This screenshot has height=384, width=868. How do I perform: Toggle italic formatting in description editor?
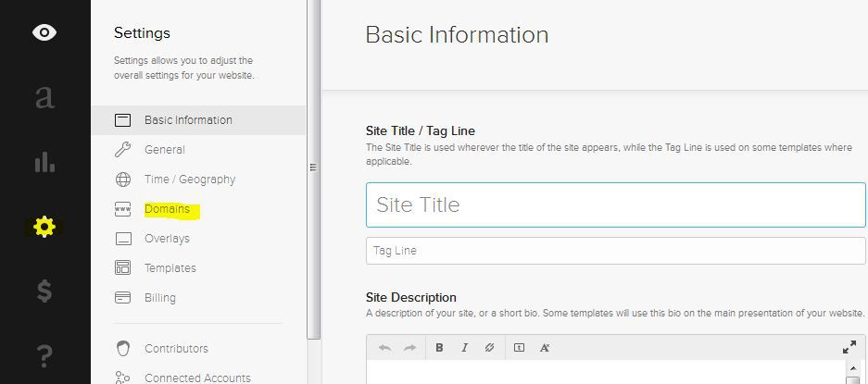coord(465,348)
